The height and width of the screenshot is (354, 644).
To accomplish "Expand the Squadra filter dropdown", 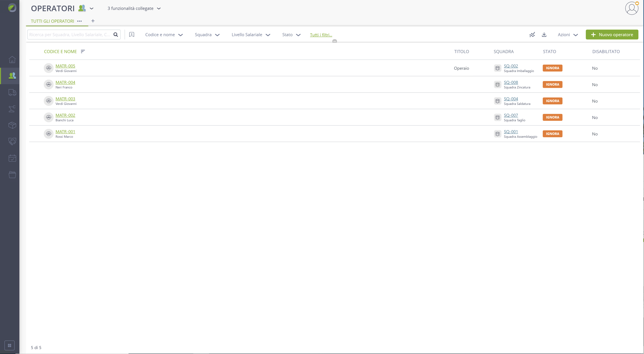I will tap(207, 35).
